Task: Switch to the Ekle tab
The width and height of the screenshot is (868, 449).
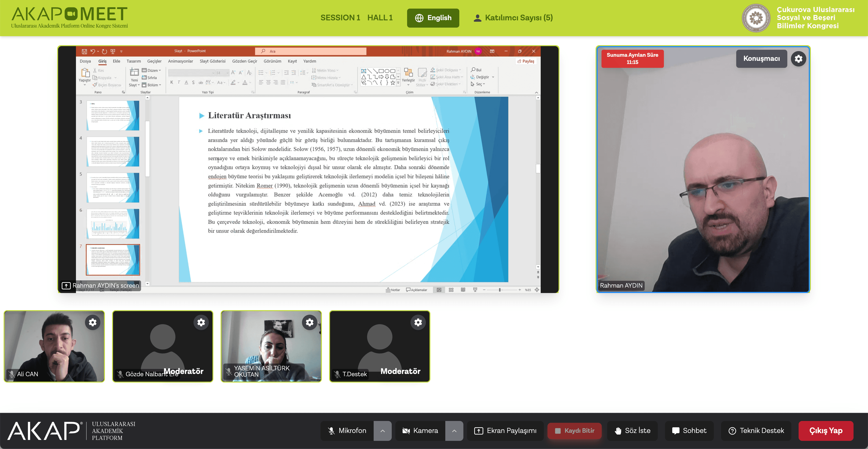Action: click(117, 61)
